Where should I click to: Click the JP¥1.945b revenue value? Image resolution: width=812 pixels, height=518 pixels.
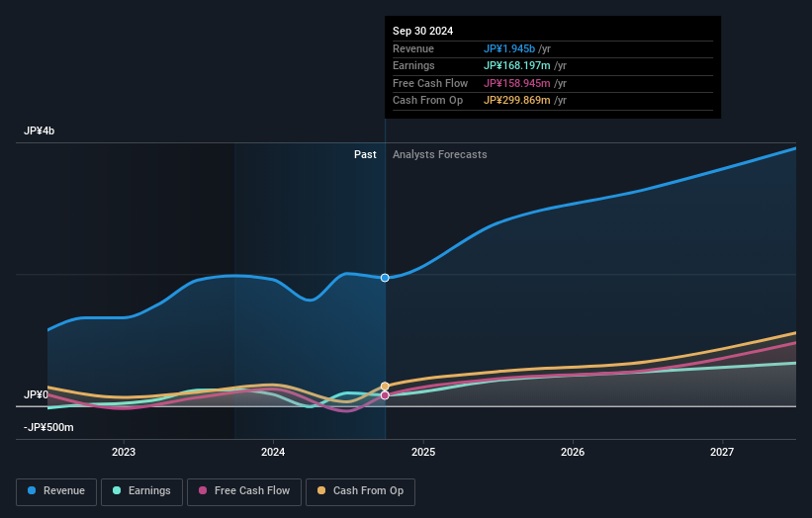(x=509, y=48)
